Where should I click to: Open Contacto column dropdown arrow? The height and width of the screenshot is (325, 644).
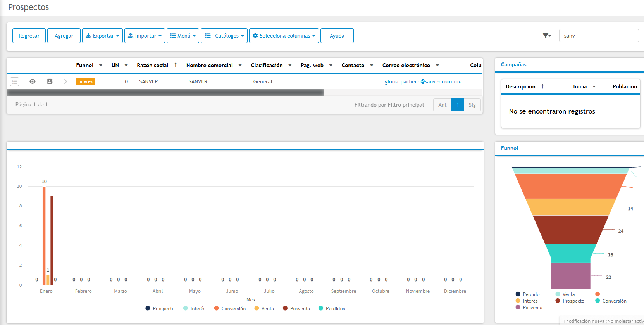point(372,65)
